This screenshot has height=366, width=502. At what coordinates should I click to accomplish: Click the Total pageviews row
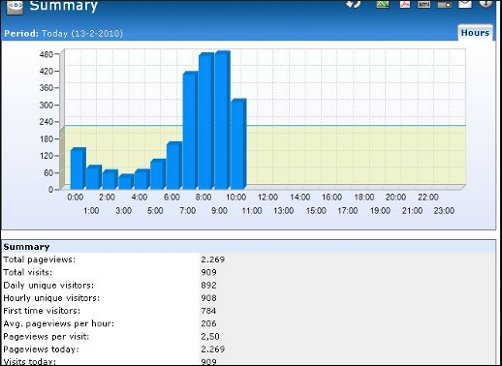point(248,259)
